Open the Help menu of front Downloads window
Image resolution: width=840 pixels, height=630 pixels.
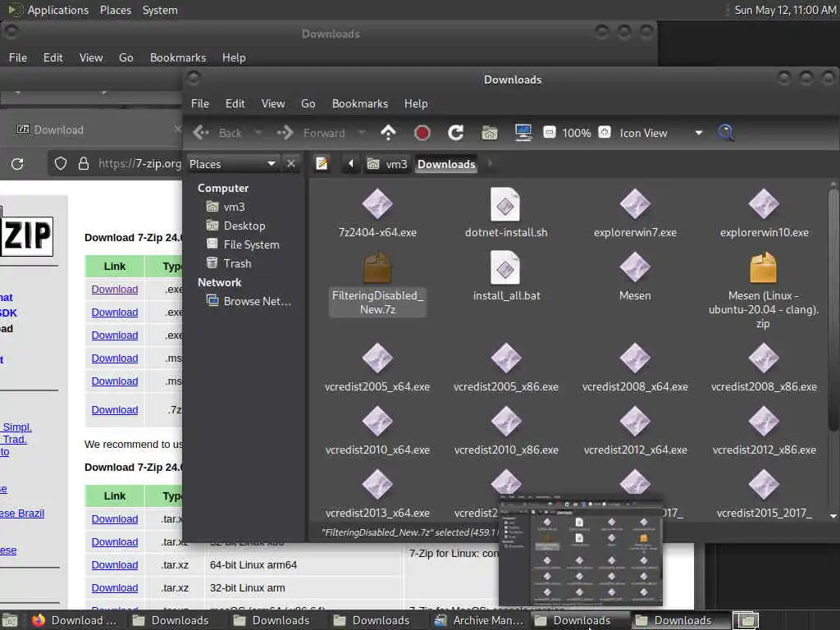[x=416, y=103]
